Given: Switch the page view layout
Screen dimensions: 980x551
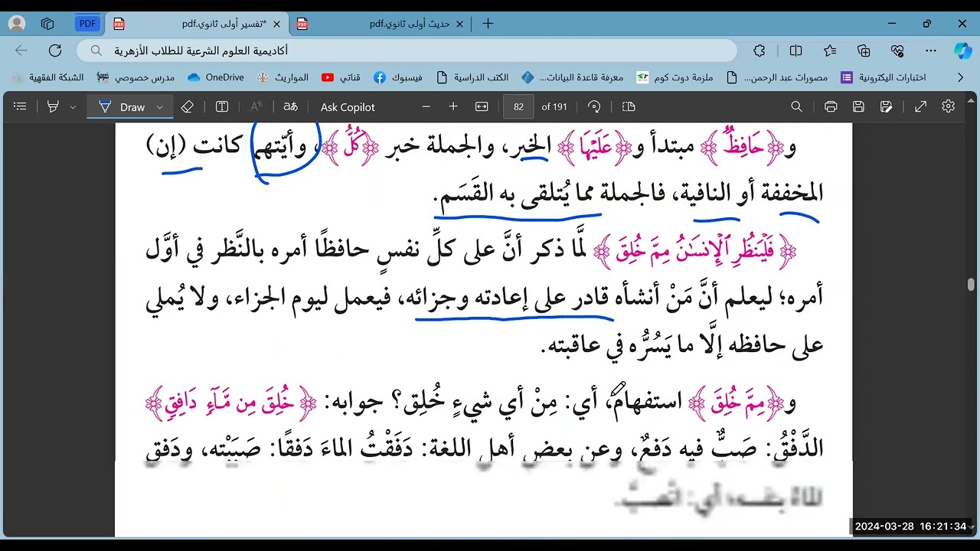Looking at the screenshot, I should coord(629,107).
